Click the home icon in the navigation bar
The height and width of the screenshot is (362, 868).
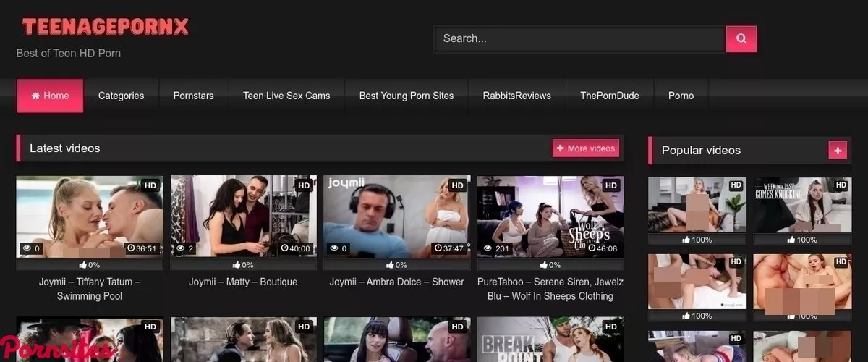[x=35, y=96]
